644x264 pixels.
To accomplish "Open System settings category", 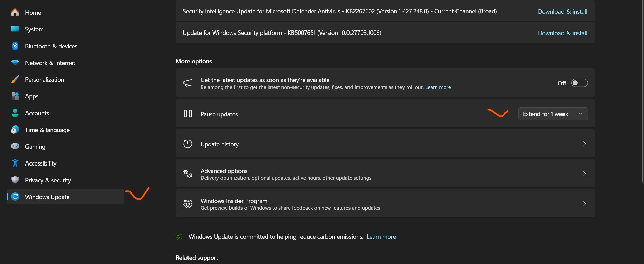I will [65, 29].
